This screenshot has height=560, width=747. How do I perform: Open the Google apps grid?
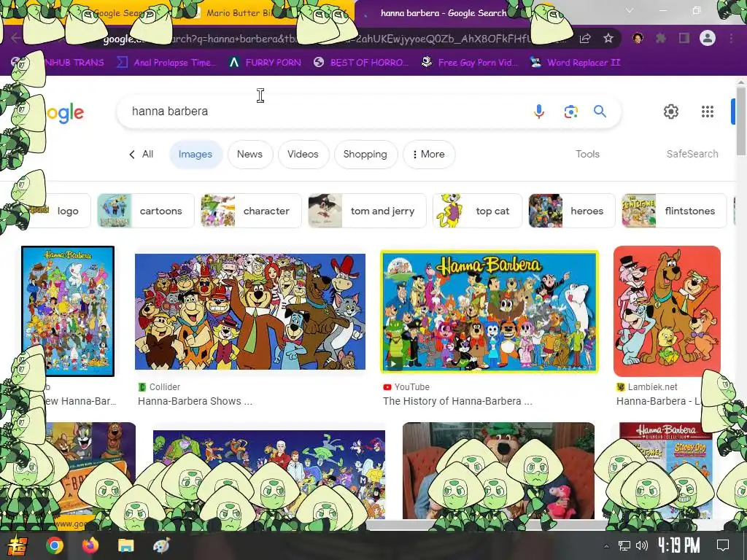[x=708, y=112]
